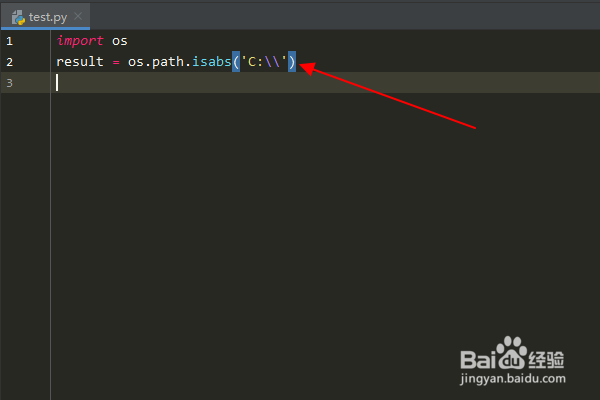The image size is (600, 400).
Task: Click the empty highlighted line 3
Action: coord(325,82)
